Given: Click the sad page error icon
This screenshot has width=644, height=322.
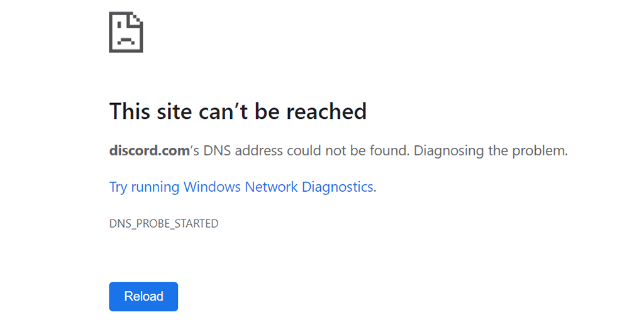Looking at the screenshot, I should coord(126,32).
